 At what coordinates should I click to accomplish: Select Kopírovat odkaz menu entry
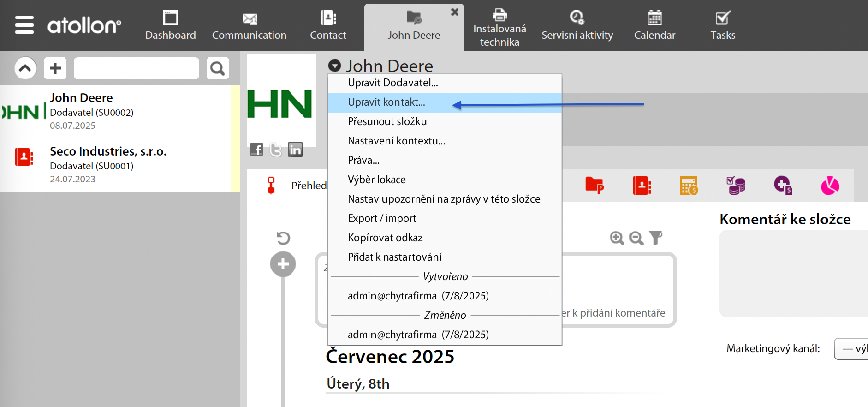click(445, 238)
